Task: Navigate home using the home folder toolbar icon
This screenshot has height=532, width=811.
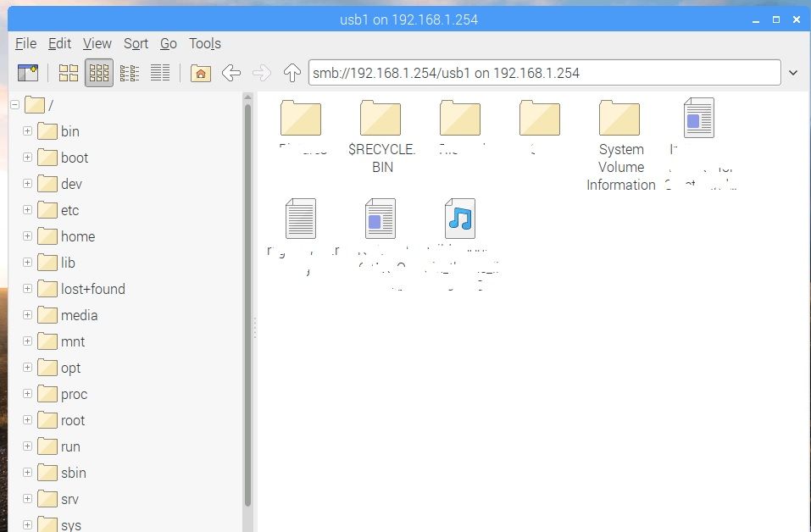Action: 200,73
